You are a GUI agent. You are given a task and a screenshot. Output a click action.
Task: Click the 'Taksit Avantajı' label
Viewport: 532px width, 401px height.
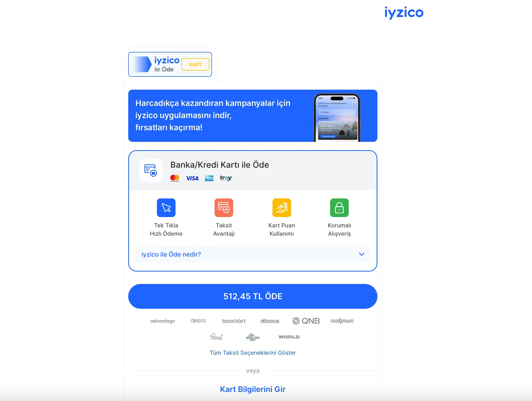[224, 229]
